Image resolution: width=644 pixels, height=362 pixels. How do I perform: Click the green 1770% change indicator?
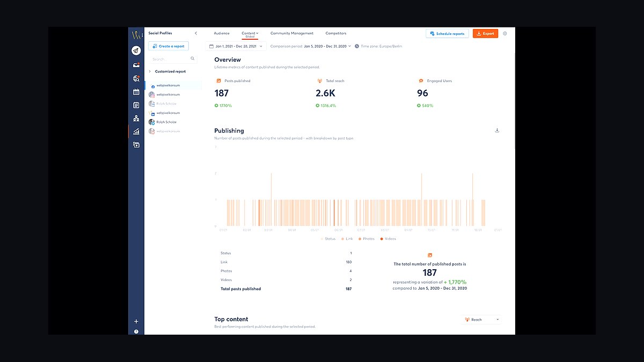[223, 106]
